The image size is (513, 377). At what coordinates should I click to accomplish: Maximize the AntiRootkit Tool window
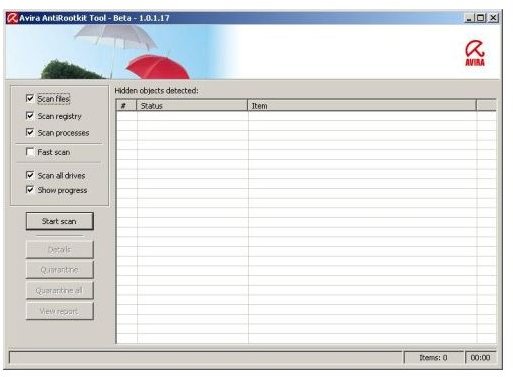click(481, 18)
